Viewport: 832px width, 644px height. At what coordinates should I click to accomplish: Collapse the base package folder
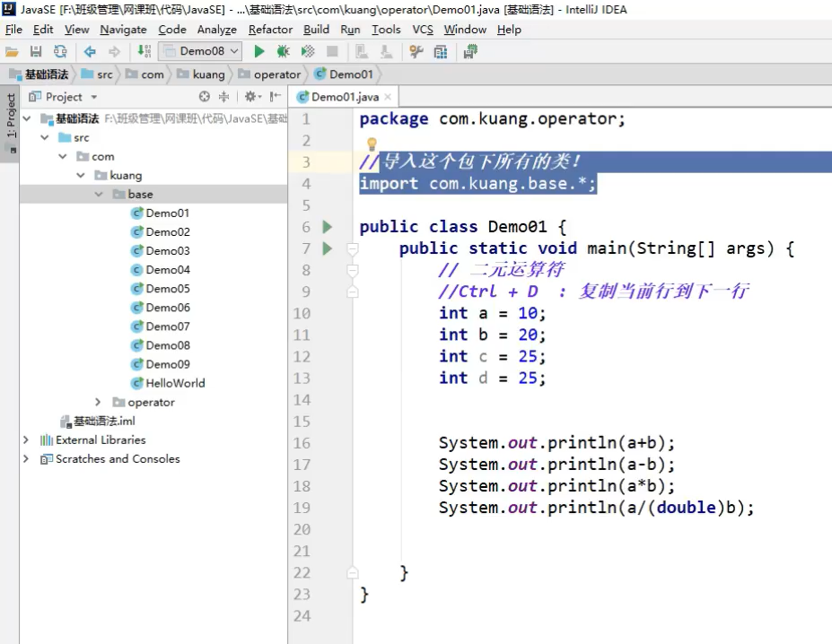tap(99, 195)
